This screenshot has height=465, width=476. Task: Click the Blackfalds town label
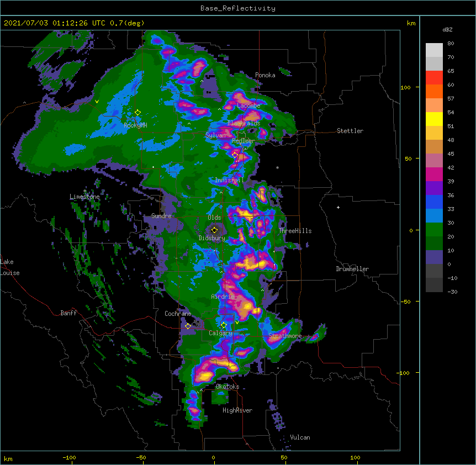244,123
